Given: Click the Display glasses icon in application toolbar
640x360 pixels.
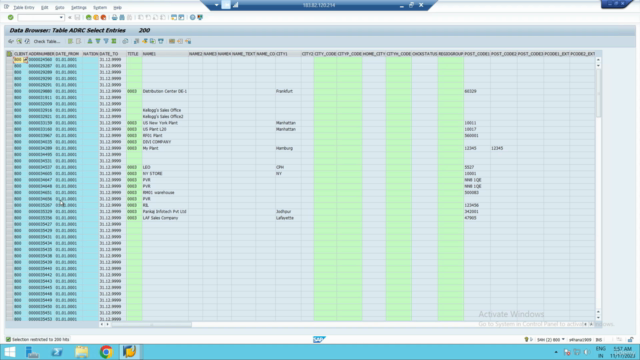Looking at the screenshot, I should pos(11,41).
